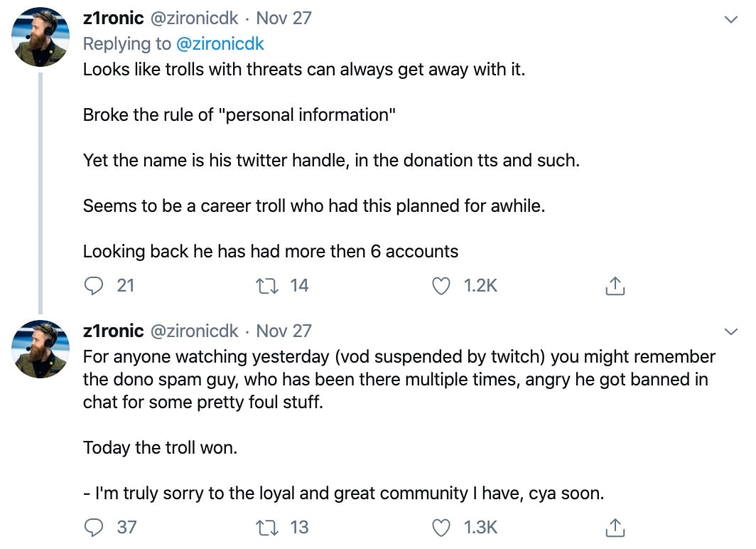Screen dimensions: 756x549
Task: Click the reply icon on the first tweet
Action: 94,286
